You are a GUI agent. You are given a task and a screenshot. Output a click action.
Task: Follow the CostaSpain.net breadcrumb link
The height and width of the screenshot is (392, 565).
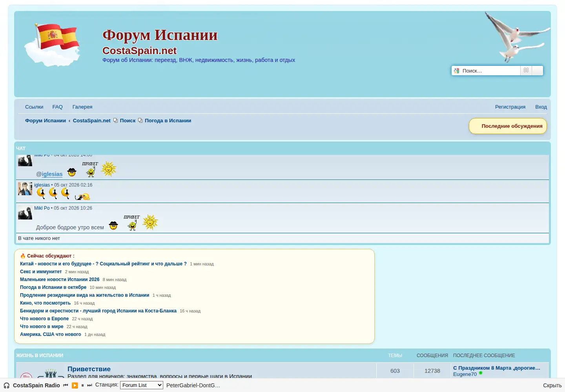[92, 120]
